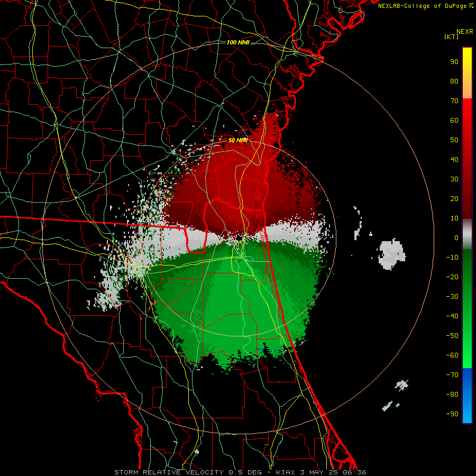Viewport: 476px width, 476px height.
Task: Click the NEXLAB-College of DuPage header text
Action: 422,6
